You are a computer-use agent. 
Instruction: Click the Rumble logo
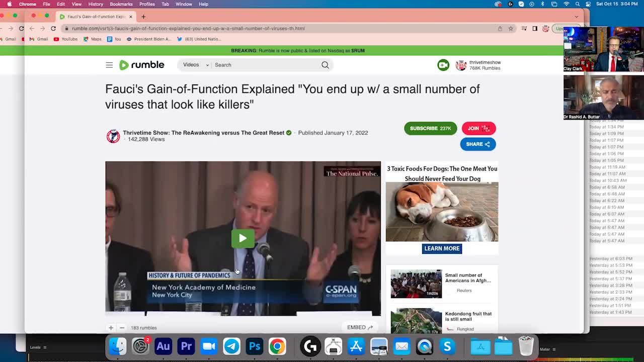[x=141, y=65]
